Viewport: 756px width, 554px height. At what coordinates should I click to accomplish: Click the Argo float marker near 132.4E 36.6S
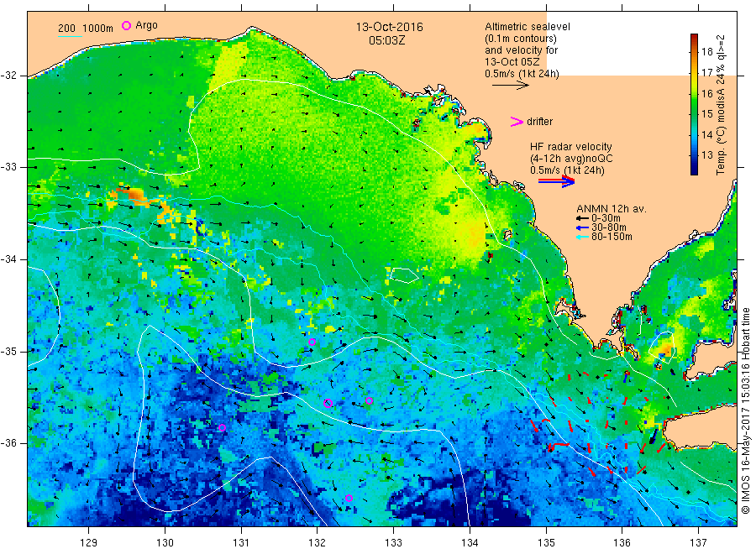pos(349,498)
